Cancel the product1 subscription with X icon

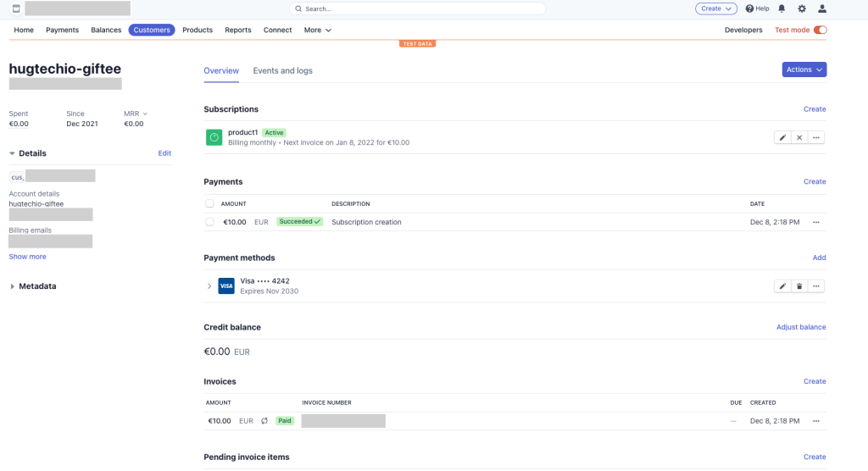click(x=799, y=137)
